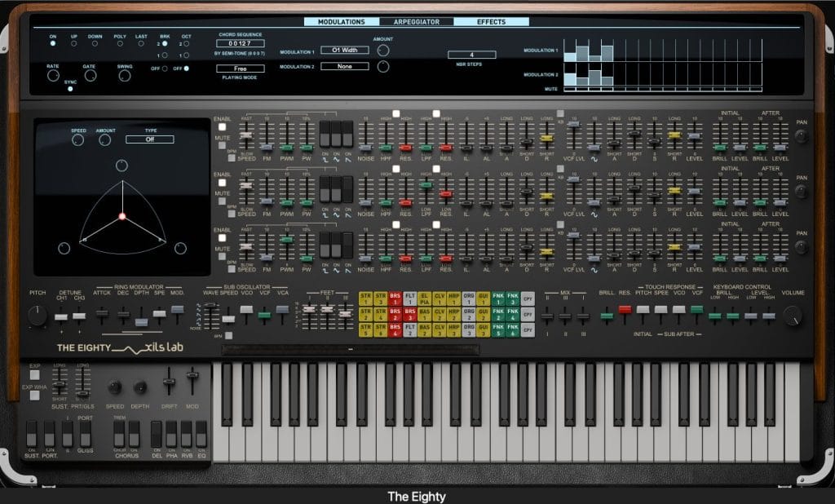Viewport: 835px width, 504px height.
Task: Click the master VOLUME knob
Action: point(789,314)
